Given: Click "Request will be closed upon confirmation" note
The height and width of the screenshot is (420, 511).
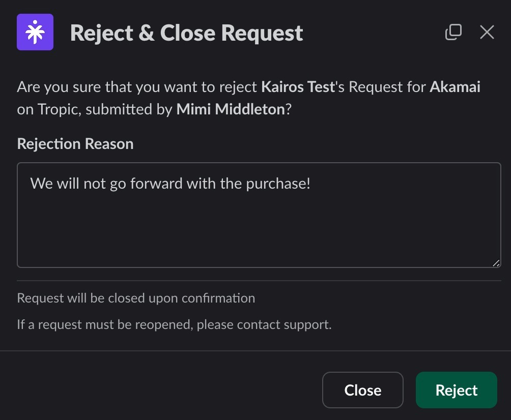Looking at the screenshot, I should [136, 298].
